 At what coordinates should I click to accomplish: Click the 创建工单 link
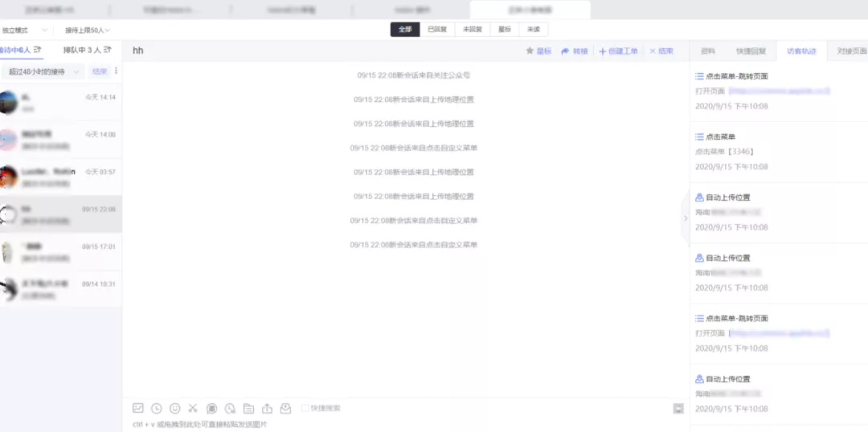[x=623, y=51]
